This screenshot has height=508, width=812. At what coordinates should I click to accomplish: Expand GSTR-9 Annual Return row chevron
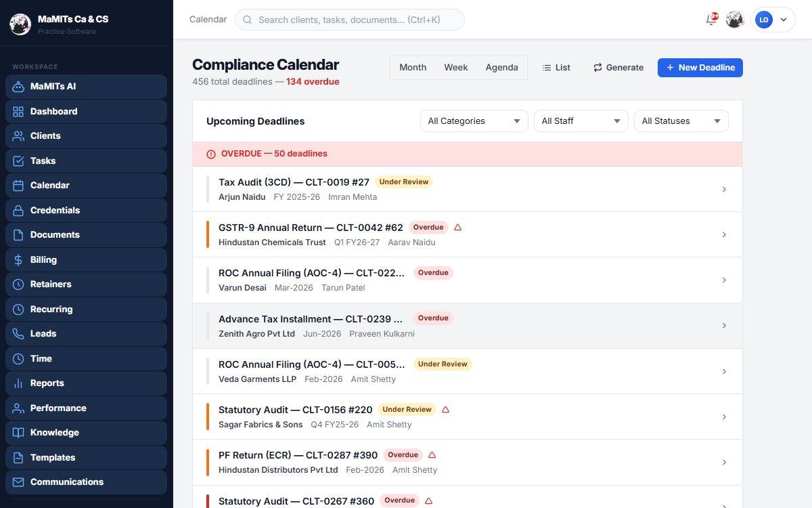click(x=724, y=234)
